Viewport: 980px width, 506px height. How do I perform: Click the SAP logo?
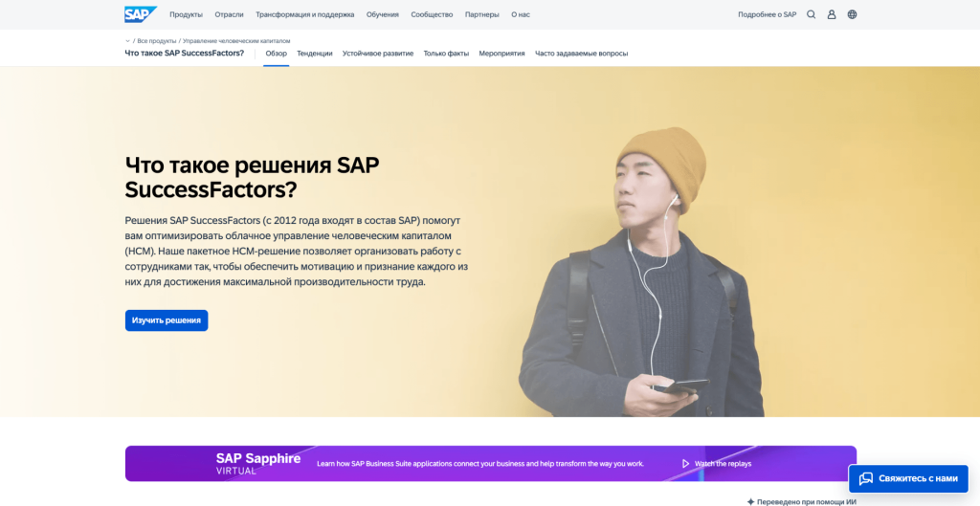pyautogui.click(x=140, y=14)
